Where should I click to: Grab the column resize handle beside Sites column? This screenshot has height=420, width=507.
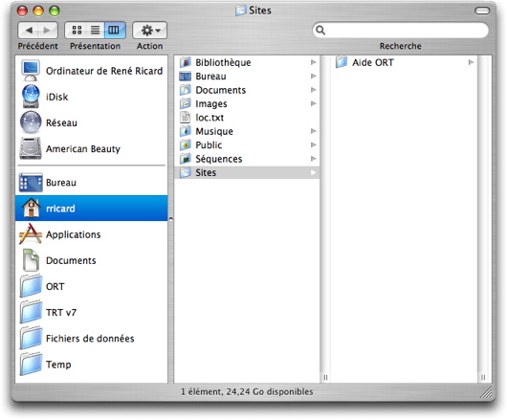pos(325,377)
